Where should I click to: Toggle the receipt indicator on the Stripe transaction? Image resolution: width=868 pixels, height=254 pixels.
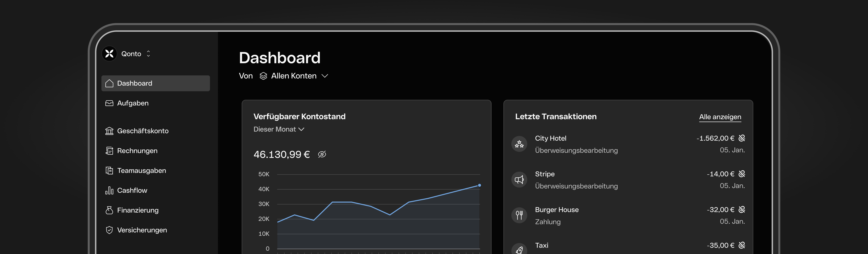point(741,173)
